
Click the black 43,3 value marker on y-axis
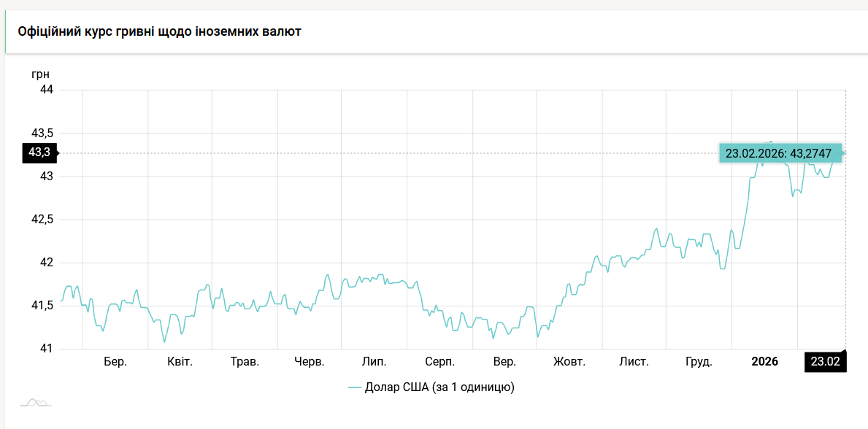tap(39, 152)
